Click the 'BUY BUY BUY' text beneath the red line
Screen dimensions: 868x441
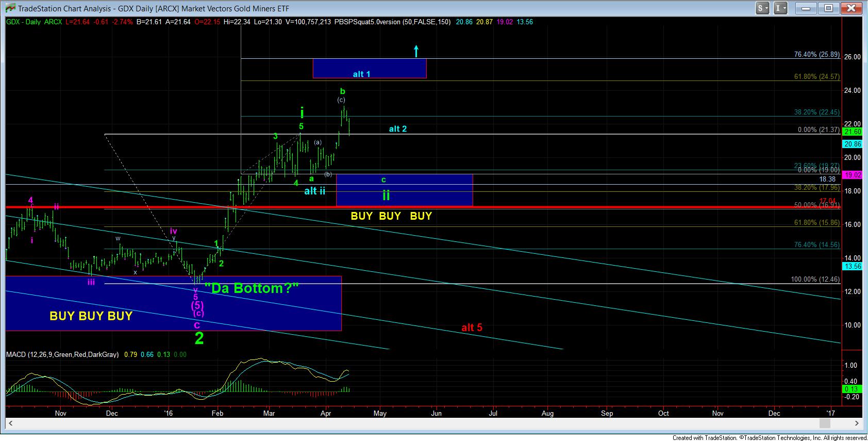point(391,216)
